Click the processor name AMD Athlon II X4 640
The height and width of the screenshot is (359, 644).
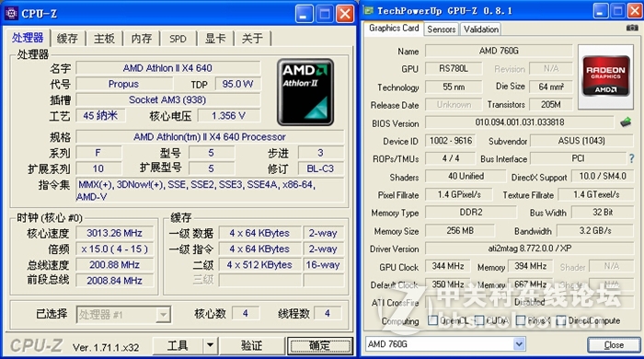168,68
